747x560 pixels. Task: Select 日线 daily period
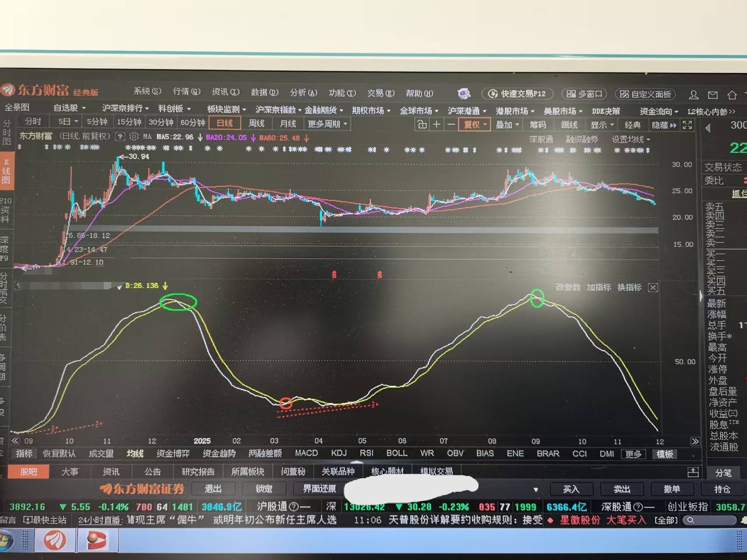[x=225, y=123]
